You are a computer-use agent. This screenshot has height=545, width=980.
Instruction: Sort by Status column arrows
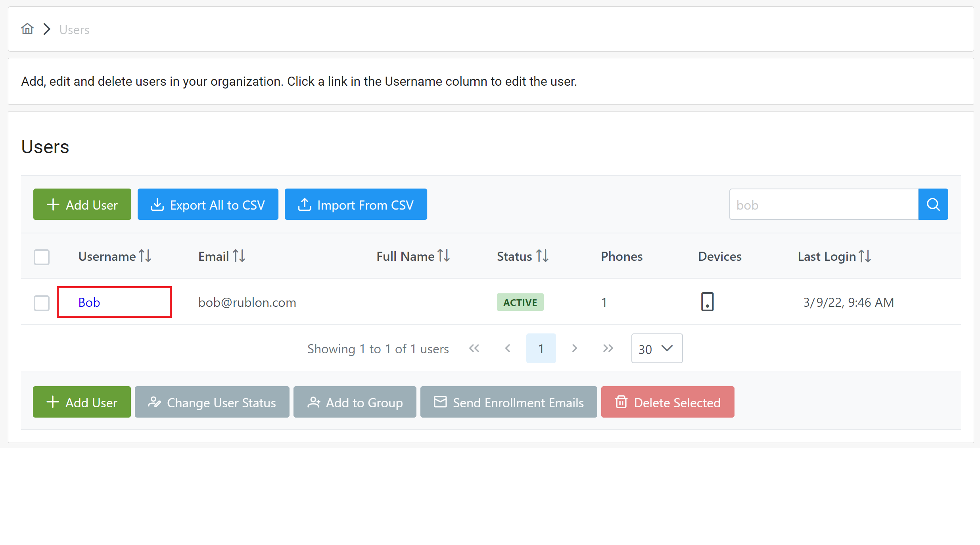(543, 256)
